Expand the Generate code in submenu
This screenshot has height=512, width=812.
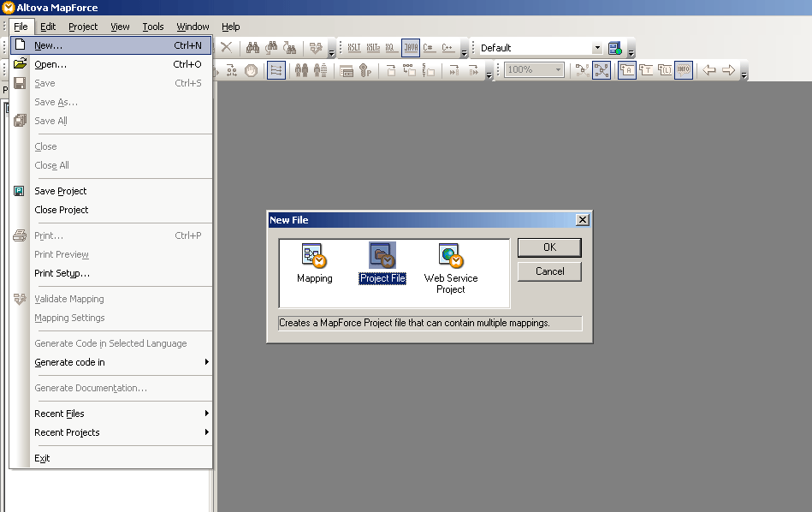(x=111, y=362)
